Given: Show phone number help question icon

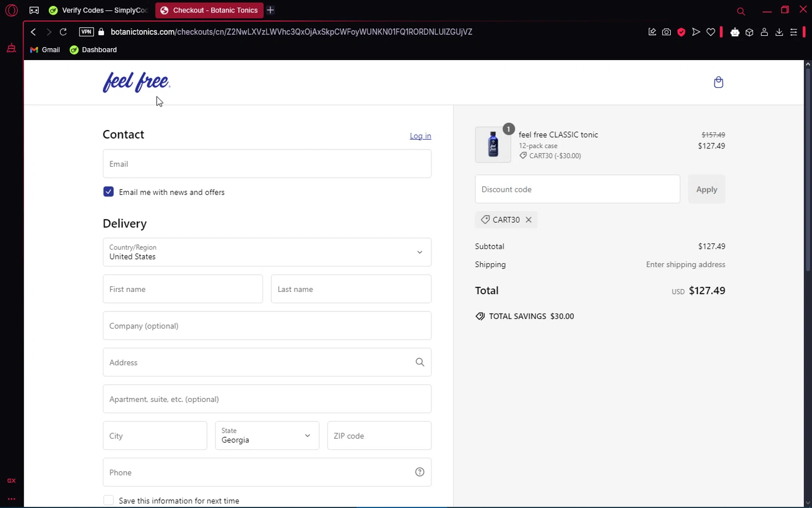Looking at the screenshot, I should pyautogui.click(x=420, y=472).
